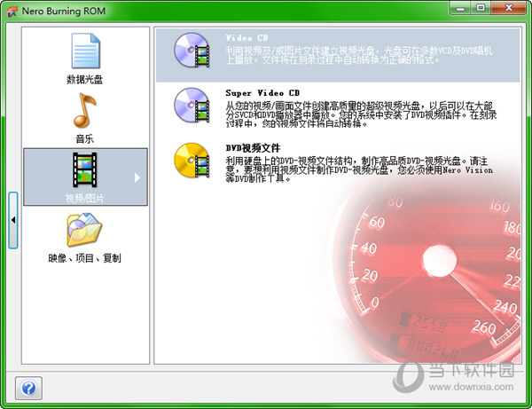Minimize the Nero Burning ROM window
Image resolution: width=532 pixels, height=409 pixels.
tap(460, 8)
